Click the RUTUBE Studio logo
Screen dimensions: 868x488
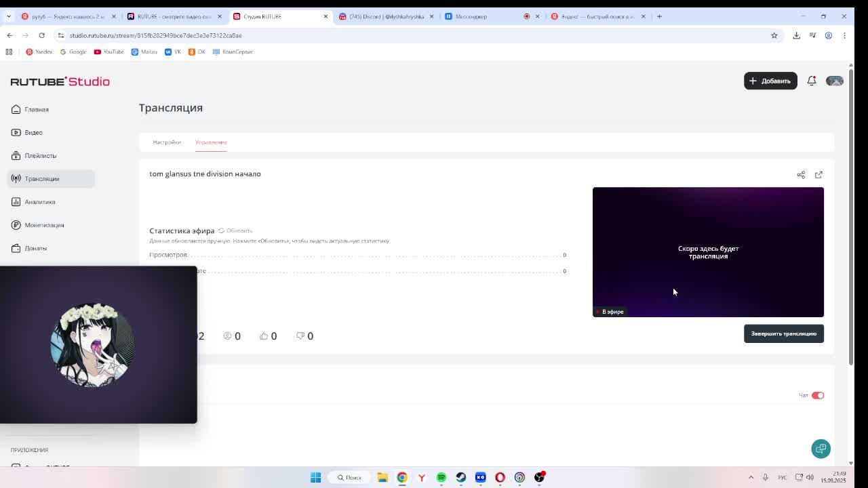[60, 81]
